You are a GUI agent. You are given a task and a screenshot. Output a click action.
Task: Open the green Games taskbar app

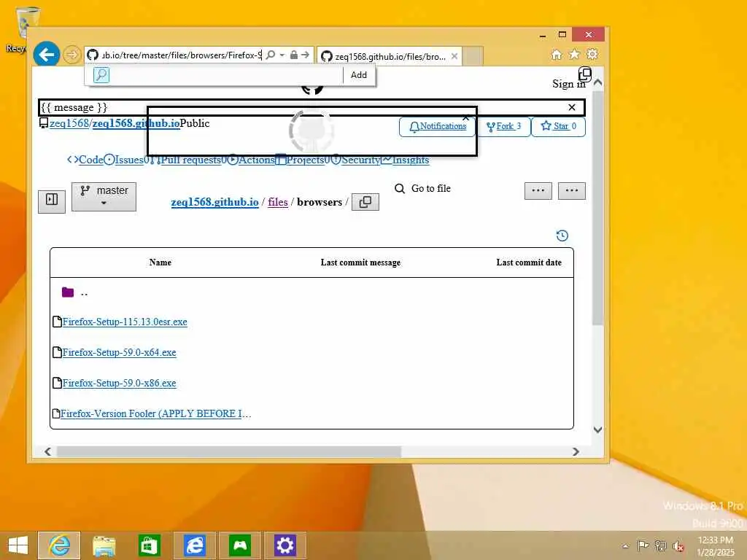click(239, 545)
